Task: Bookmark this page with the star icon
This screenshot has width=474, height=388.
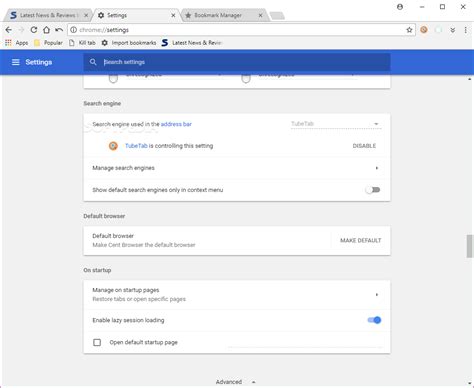Action: (409, 30)
